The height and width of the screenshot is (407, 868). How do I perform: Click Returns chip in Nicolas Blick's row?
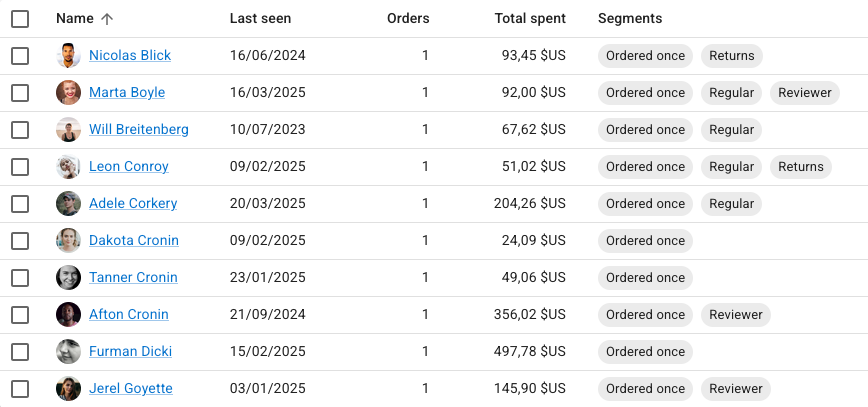(x=731, y=56)
